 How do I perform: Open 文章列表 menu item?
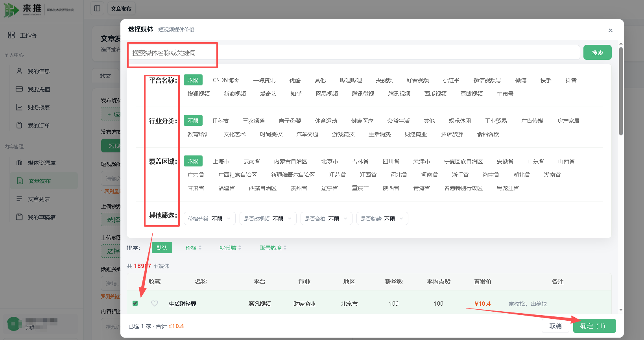click(39, 199)
